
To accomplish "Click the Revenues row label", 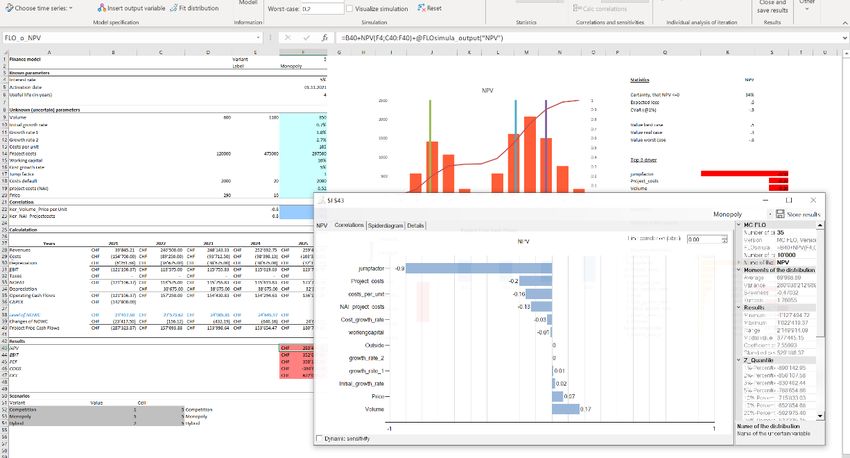I will (20, 250).
